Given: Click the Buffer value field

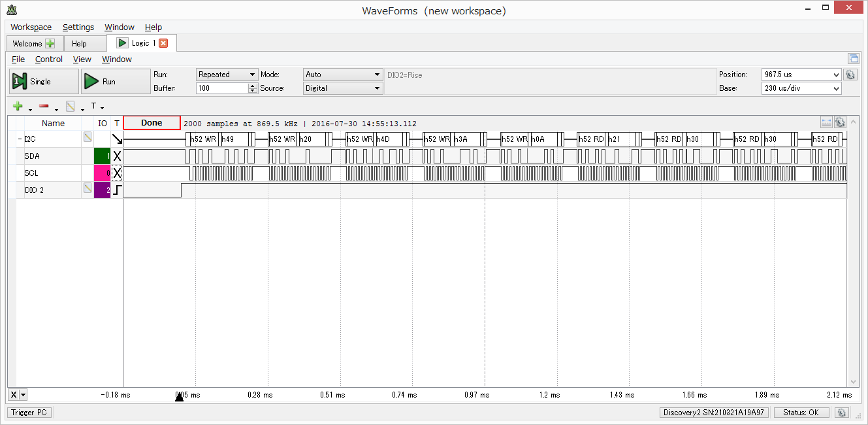Looking at the screenshot, I should 222,88.
